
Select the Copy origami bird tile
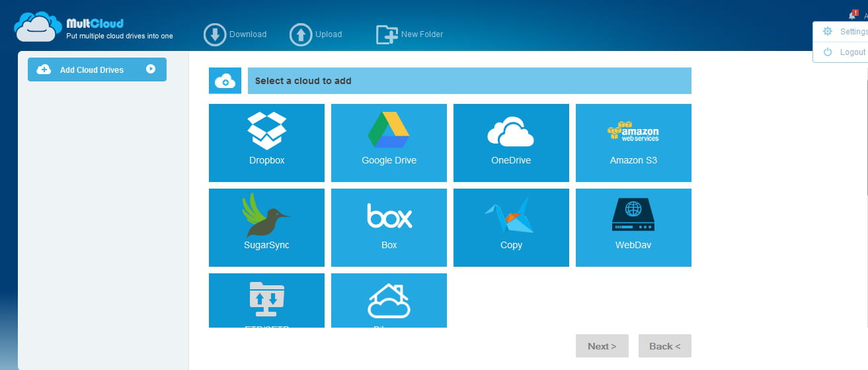tap(511, 227)
